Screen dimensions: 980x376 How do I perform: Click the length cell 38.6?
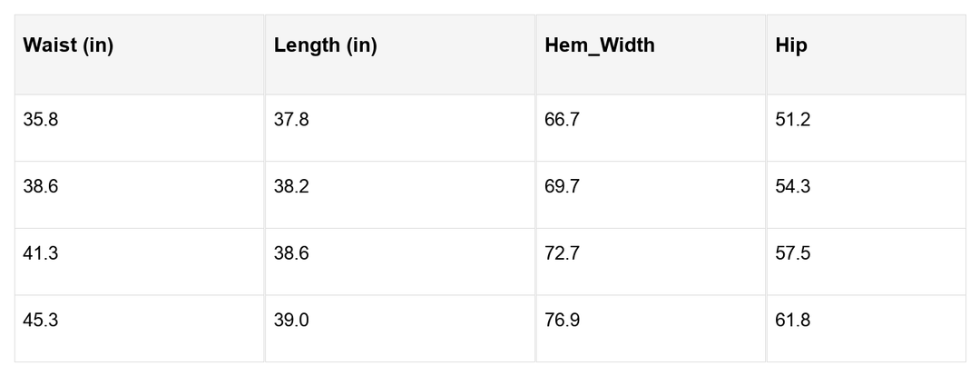click(x=291, y=253)
